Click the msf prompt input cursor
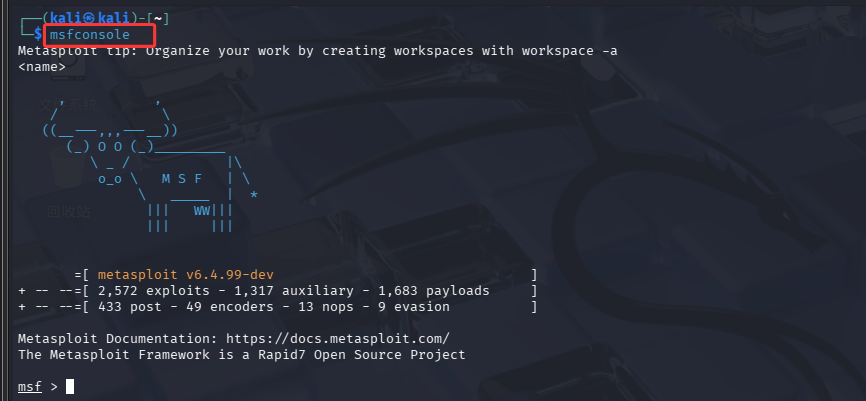The width and height of the screenshot is (866, 401). [x=70, y=387]
